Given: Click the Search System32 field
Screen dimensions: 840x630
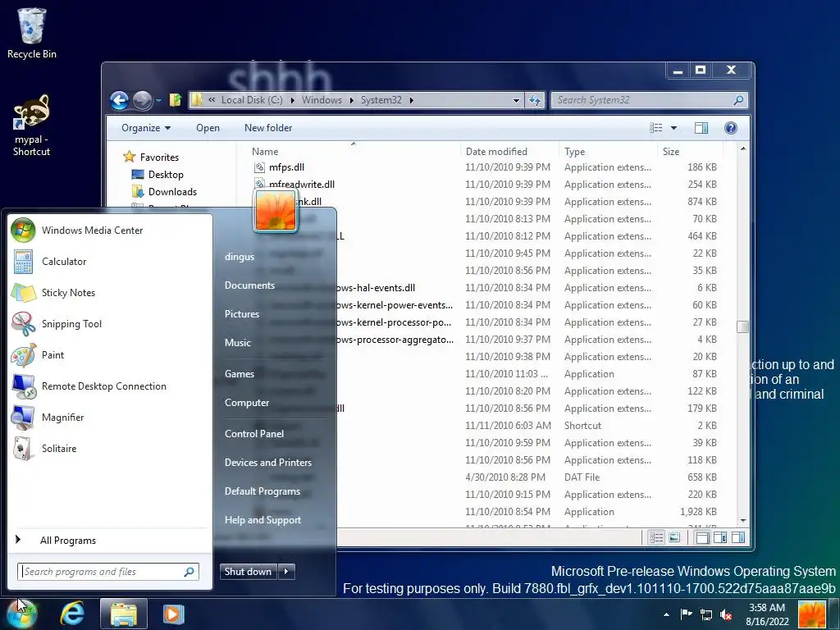Looking at the screenshot, I should [648, 100].
